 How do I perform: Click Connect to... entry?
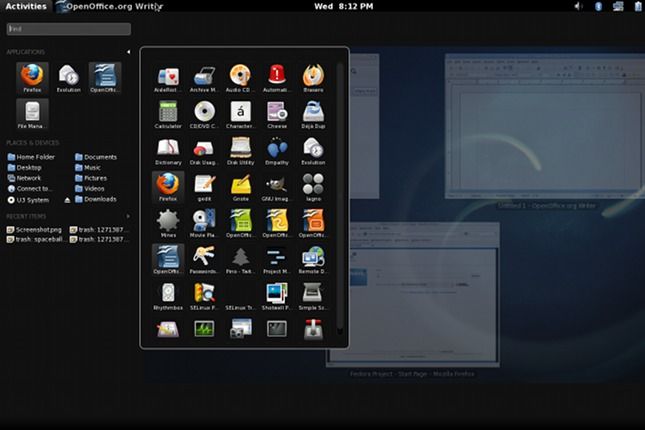(x=29, y=188)
